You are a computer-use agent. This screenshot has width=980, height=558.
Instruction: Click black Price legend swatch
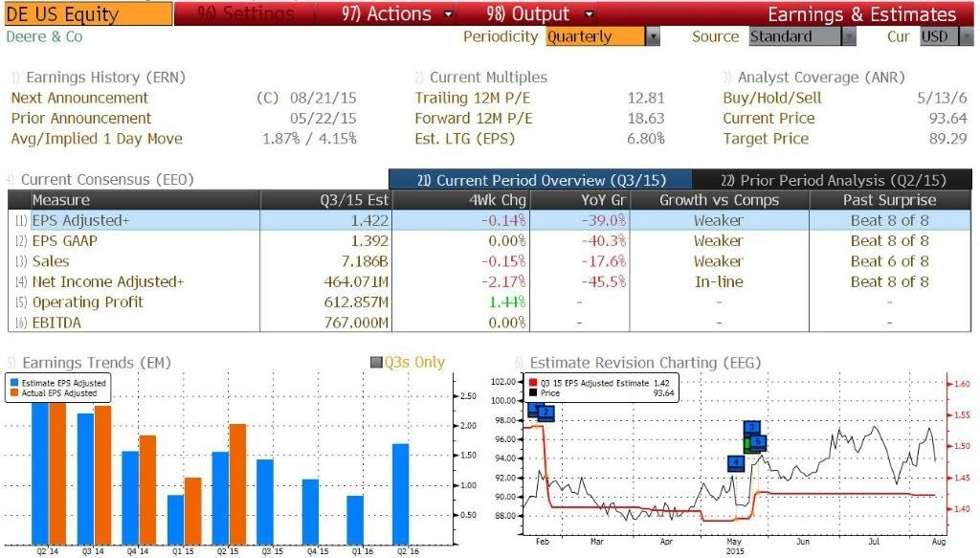[533, 393]
